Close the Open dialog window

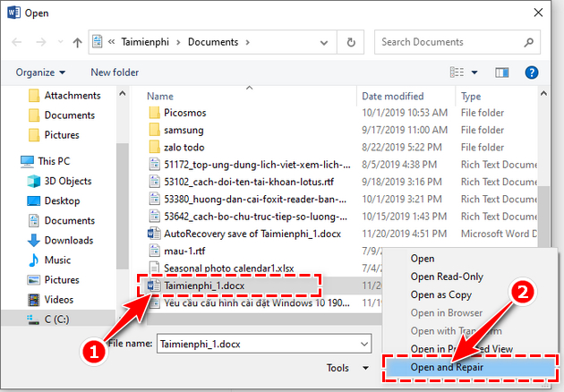point(538,13)
